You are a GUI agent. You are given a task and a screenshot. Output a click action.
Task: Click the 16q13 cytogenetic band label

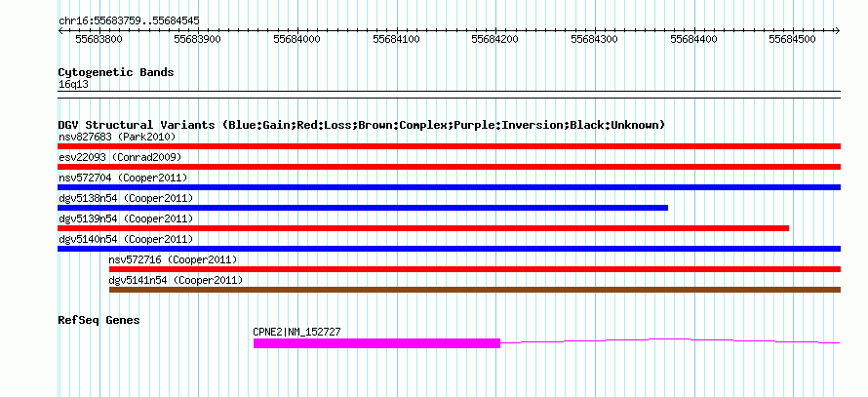point(73,84)
